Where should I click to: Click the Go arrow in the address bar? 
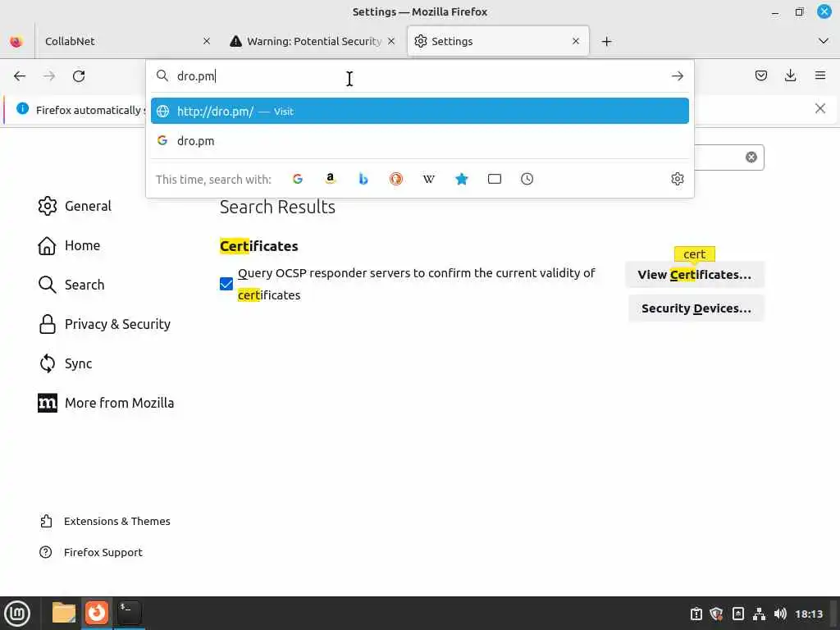(677, 76)
